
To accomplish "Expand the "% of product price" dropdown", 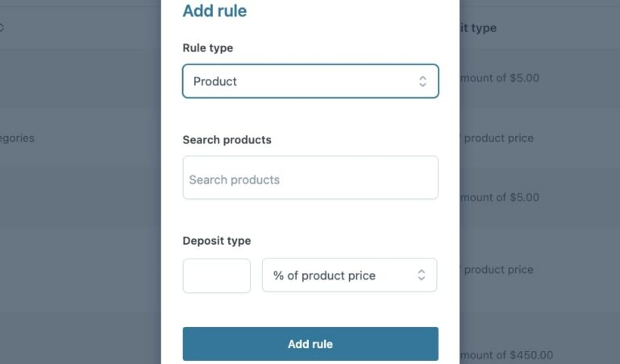I will point(349,275).
